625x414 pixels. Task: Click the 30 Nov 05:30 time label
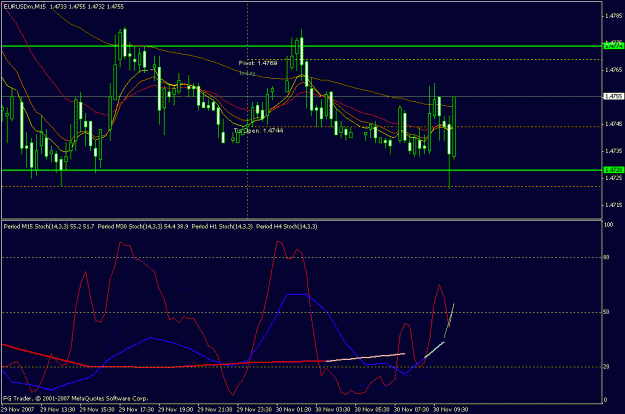click(x=372, y=409)
